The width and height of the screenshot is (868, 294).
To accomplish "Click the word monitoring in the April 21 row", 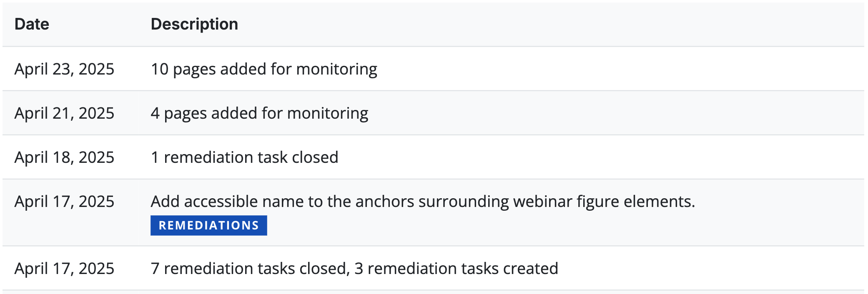I will click(328, 113).
